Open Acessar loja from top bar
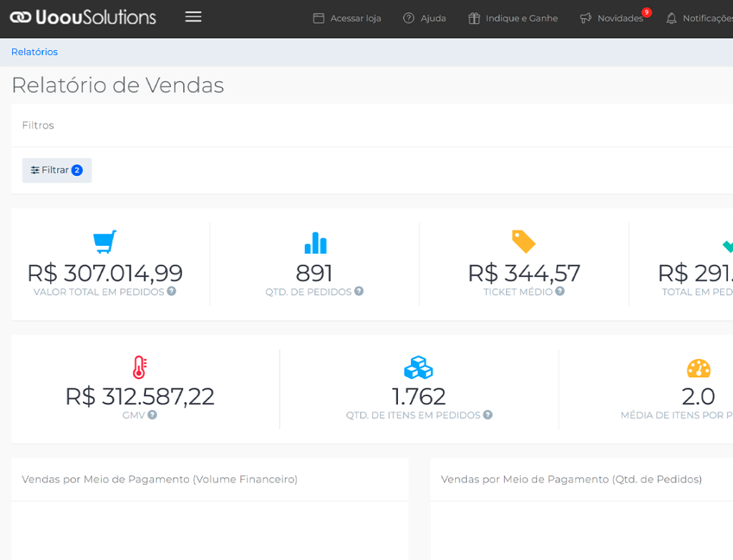The width and height of the screenshot is (733, 560). [347, 18]
